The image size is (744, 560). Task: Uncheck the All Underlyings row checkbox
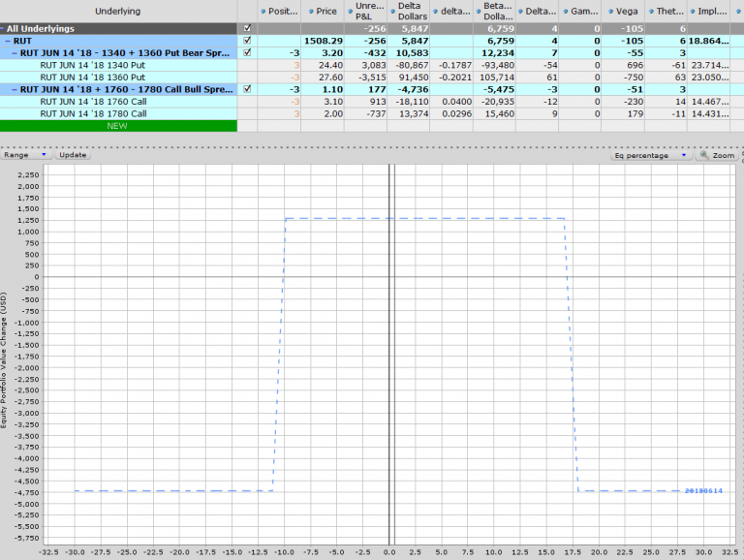[x=248, y=29]
